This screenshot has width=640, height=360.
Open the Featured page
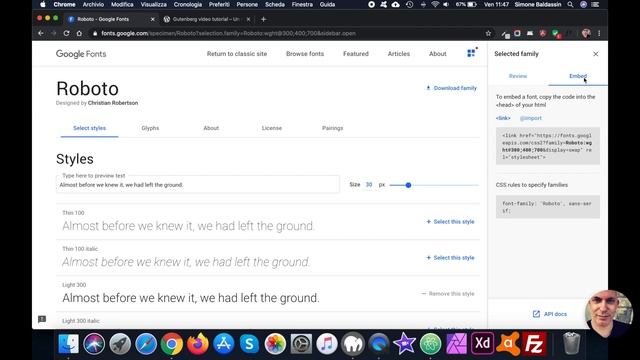[356, 53]
